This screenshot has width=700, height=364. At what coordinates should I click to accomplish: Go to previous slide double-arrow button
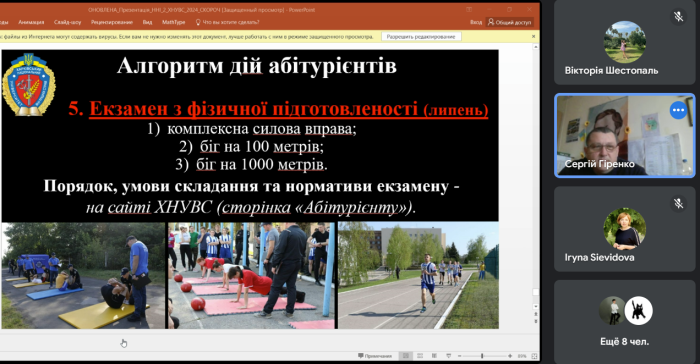tap(536, 314)
